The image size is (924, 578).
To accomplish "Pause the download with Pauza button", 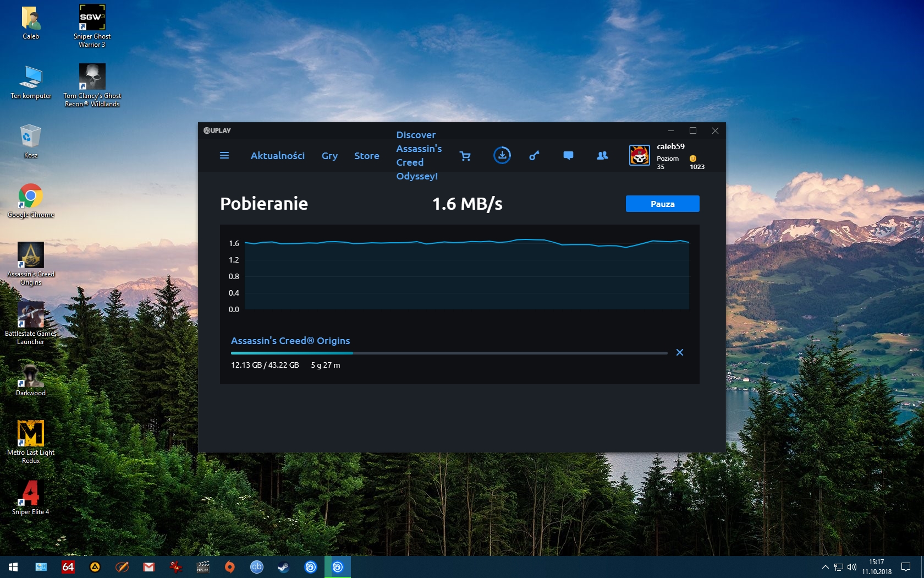I will pos(663,204).
